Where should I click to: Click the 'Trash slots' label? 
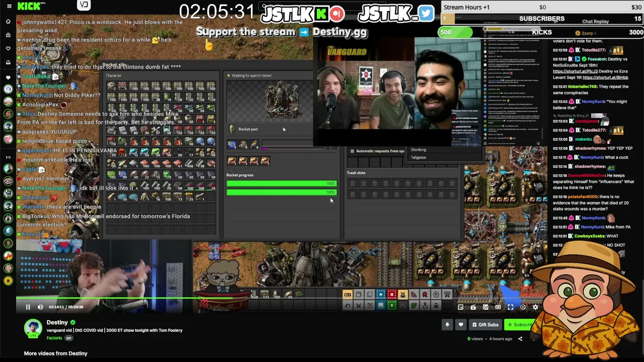pos(356,173)
